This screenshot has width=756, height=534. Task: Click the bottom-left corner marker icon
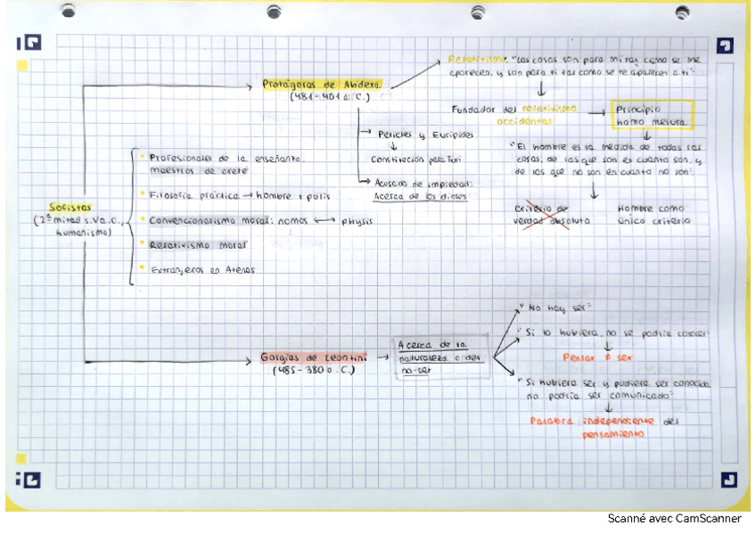click(x=29, y=481)
